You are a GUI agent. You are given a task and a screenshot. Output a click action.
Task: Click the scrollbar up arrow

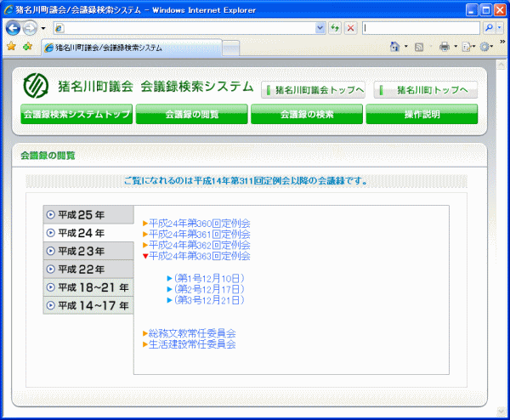[501, 65]
